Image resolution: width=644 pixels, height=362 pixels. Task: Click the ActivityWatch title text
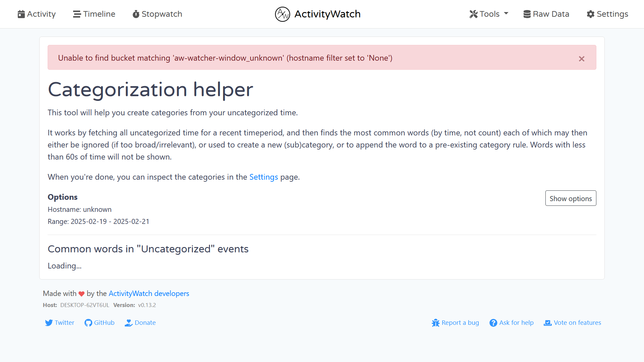327,14
